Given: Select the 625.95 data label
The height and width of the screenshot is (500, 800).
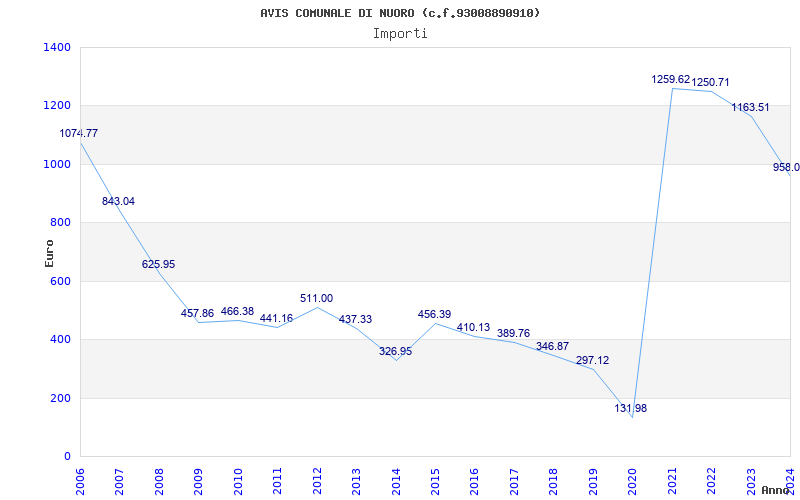Looking at the screenshot, I should point(158,264).
